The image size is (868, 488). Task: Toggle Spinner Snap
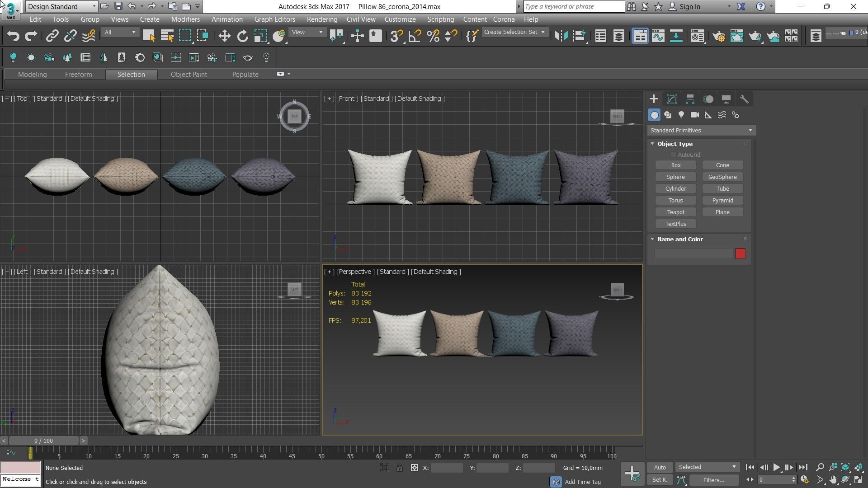click(451, 36)
